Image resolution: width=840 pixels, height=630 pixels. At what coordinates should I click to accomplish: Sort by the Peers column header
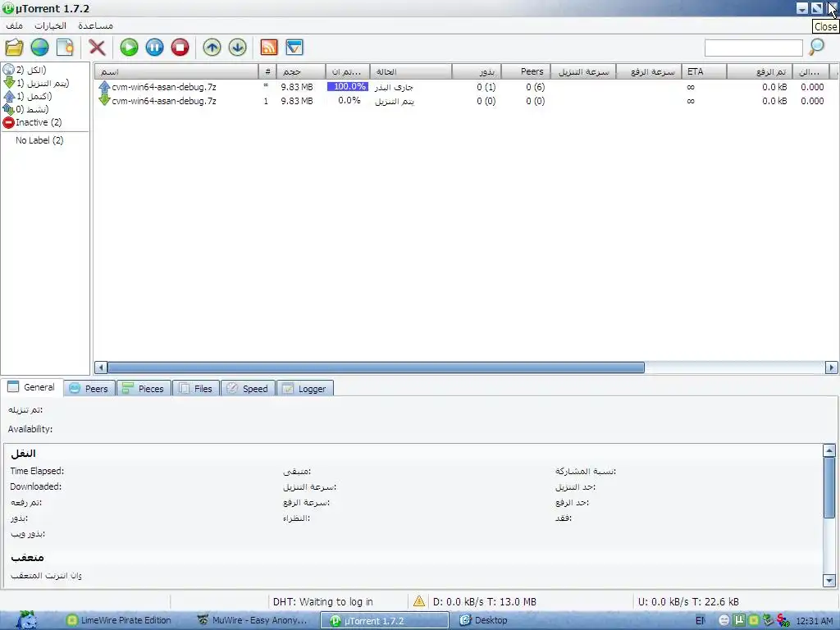526,72
